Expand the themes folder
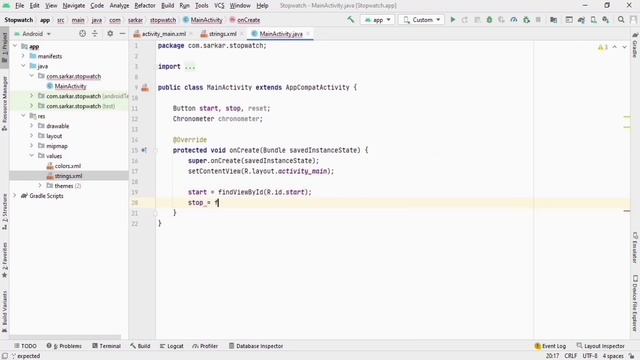 [40, 186]
